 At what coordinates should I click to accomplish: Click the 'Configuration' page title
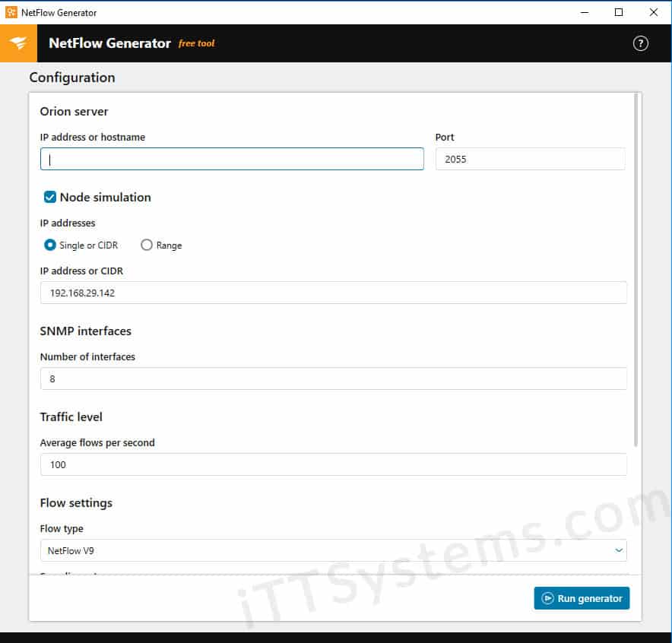[x=72, y=78]
